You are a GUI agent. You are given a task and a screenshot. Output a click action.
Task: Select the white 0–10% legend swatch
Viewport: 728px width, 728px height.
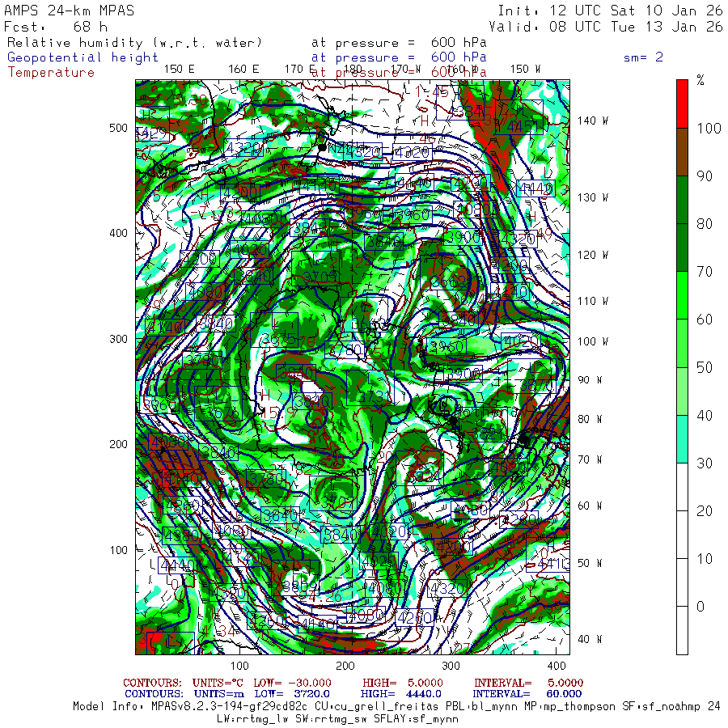click(682, 630)
